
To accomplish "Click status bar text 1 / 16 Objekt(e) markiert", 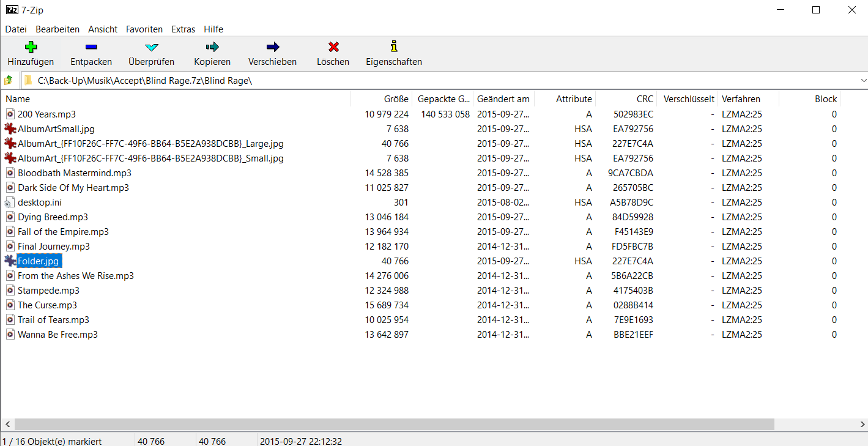I will 52,441.
